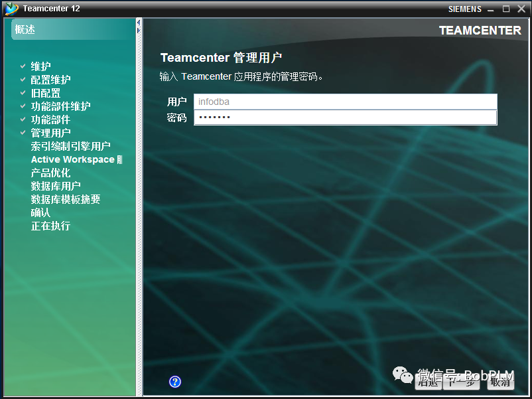Click the checkmark beside 维护
Viewport: 532px width, 399px height.
click(x=23, y=66)
